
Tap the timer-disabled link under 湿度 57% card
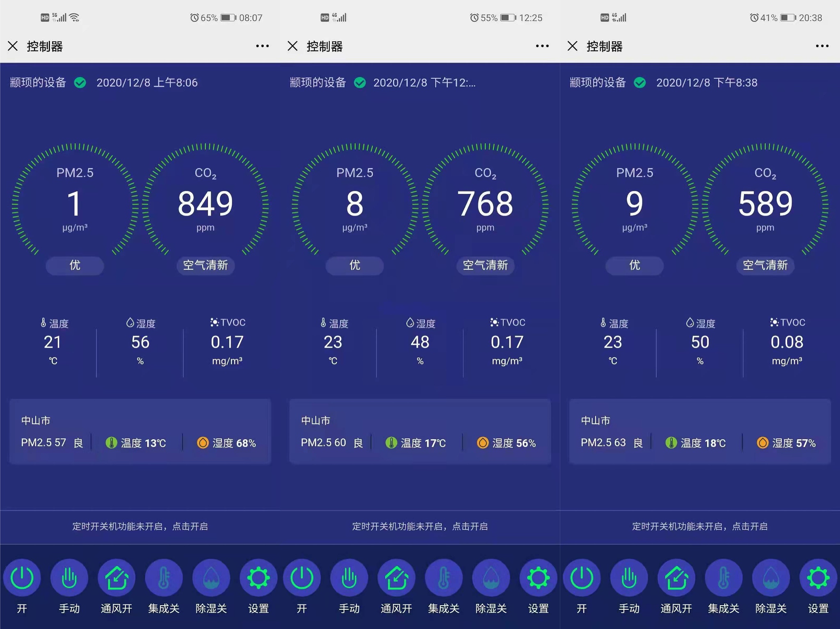(700, 526)
